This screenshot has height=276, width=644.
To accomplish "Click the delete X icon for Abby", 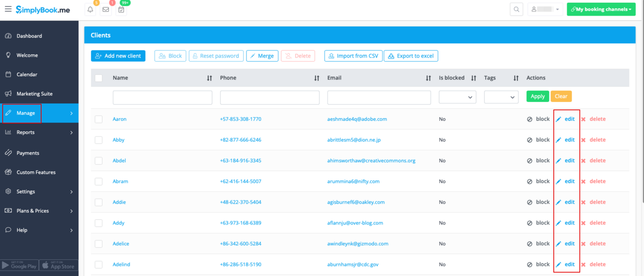I will tap(583, 140).
